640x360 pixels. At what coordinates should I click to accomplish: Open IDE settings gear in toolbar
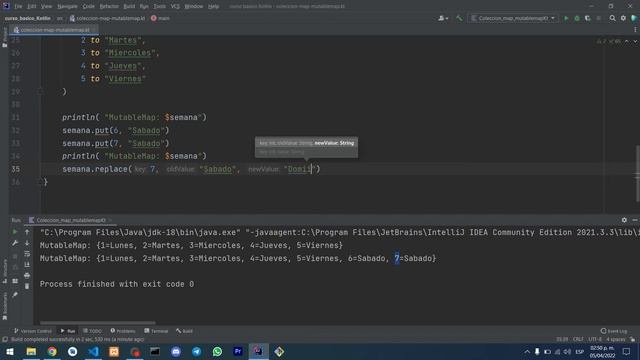click(623, 18)
